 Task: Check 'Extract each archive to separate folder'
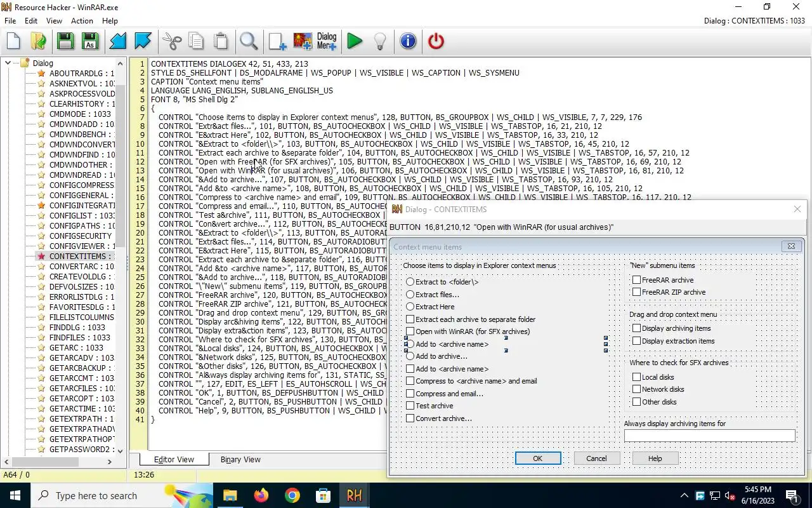[410, 319]
